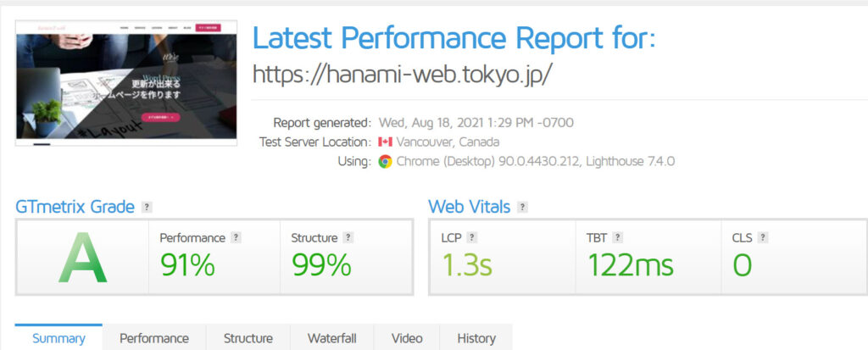The width and height of the screenshot is (868, 350).
Task: Open the Waterfall tab
Action: pos(331,338)
